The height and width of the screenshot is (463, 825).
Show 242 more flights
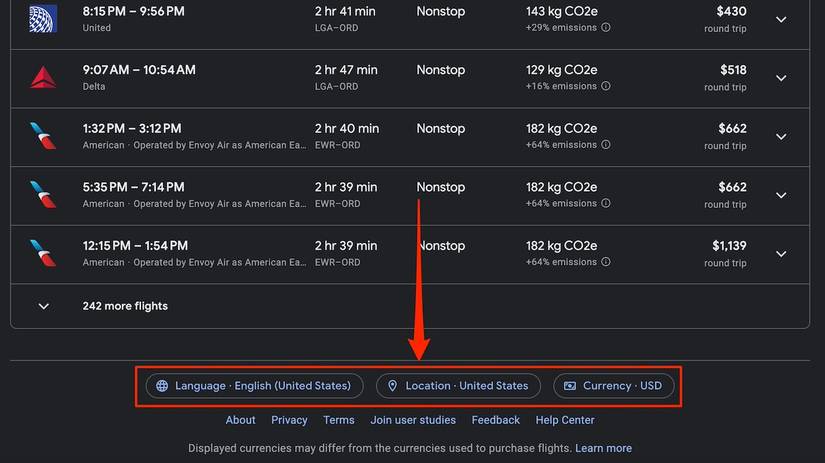pyautogui.click(x=125, y=306)
